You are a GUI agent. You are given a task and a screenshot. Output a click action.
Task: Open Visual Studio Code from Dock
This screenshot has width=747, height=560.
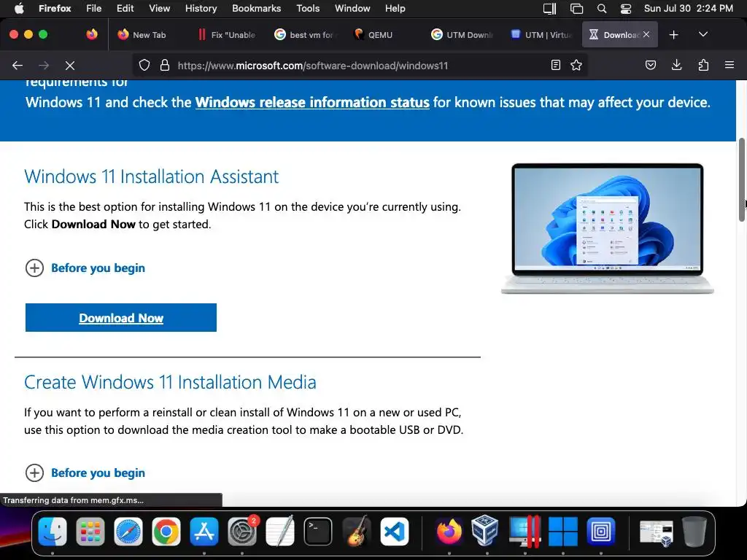tap(395, 532)
